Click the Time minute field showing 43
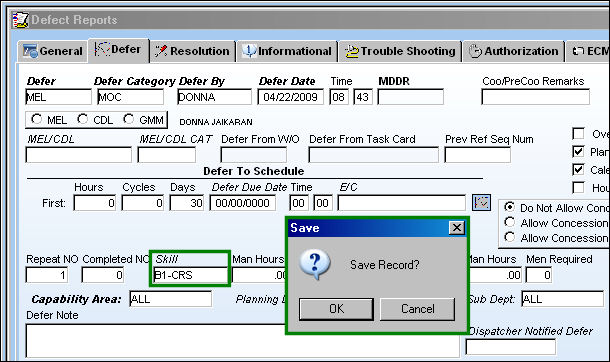This screenshot has width=610, height=362. 363,97
